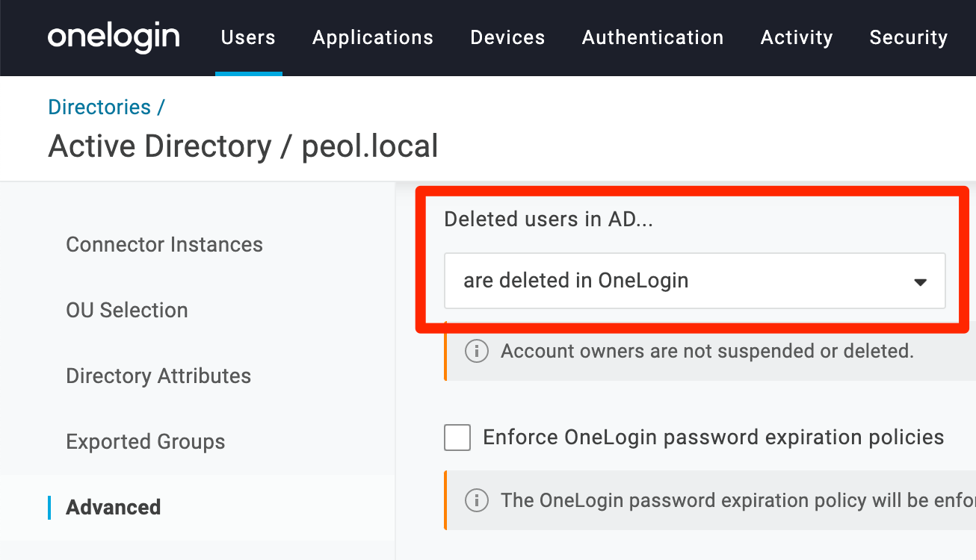Image resolution: width=976 pixels, height=560 pixels.
Task: Select Exported Groups in the sidebar
Action: point(146,441)
